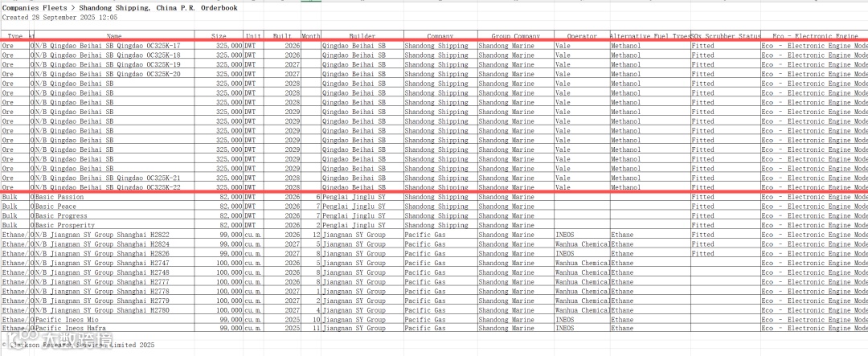868x356 pixels.
Task: Click 'Qingdao Beihai SB' builder in OC325K-20 row
Action: click(362, 74)
